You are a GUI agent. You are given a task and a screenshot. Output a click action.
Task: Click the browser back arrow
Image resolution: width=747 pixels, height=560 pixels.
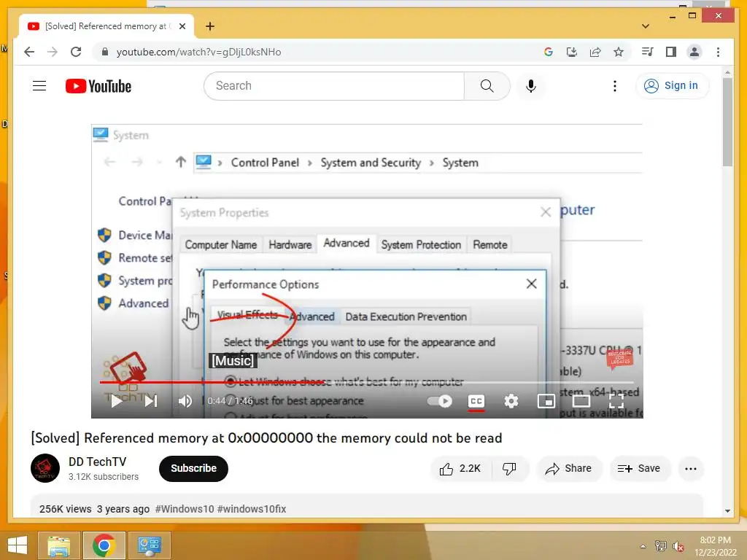point(29,52)
